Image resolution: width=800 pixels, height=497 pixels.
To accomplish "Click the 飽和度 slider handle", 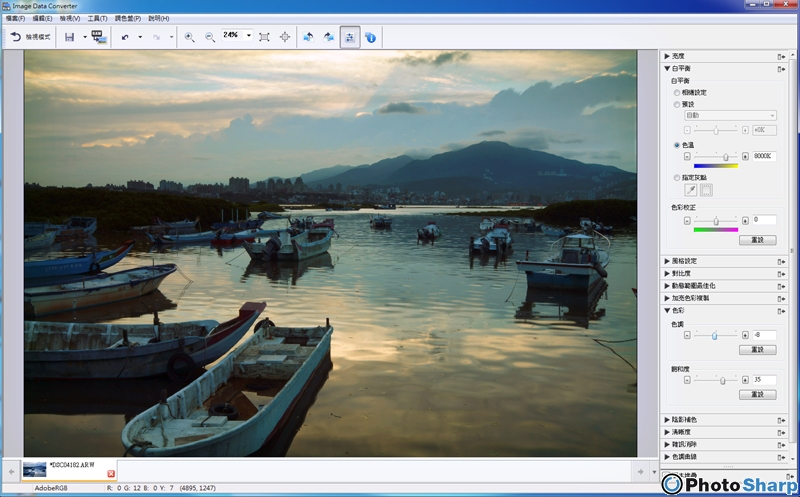I will coord(722,380).
